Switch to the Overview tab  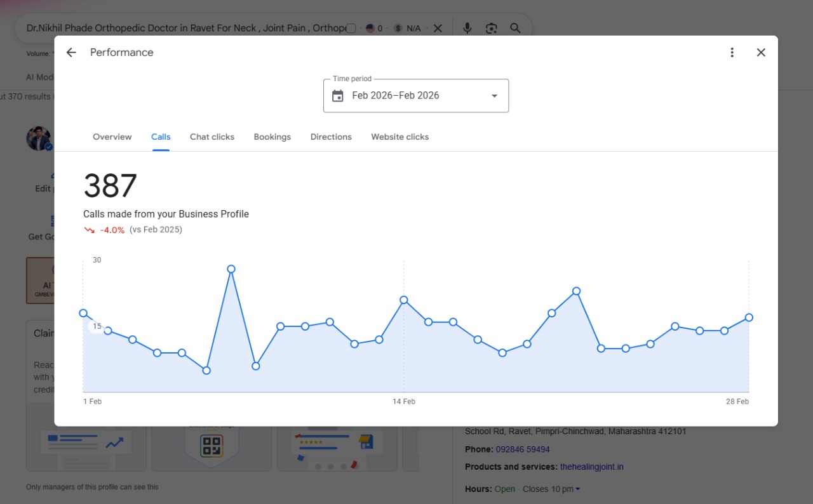pyautogui.click(x=112, y=136)
